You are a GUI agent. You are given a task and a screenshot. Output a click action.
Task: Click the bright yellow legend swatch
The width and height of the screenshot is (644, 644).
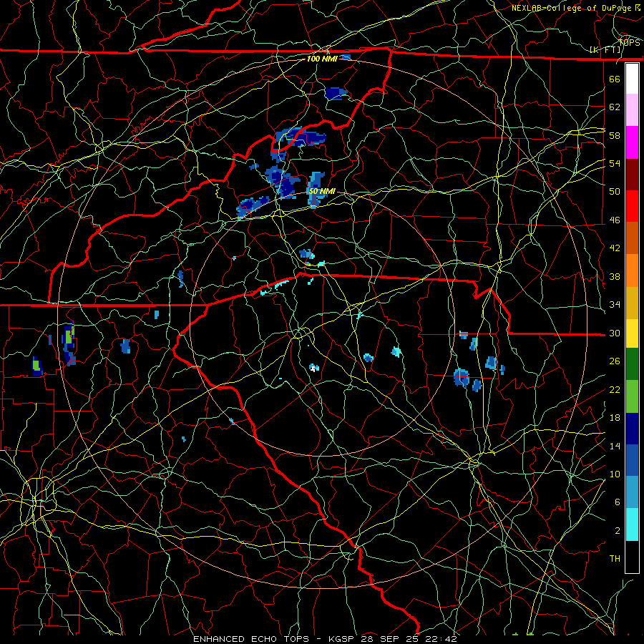pos(632,333)
